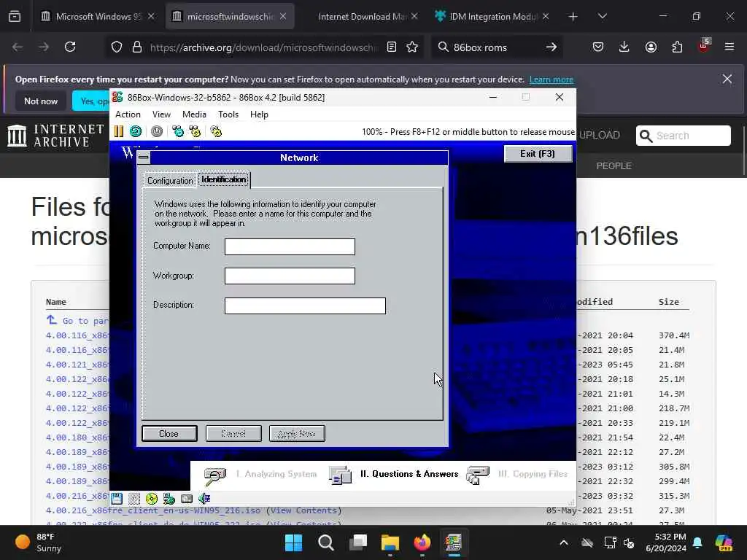Open a new browser tab
The image size is (747, 560).
click(573, 17)
